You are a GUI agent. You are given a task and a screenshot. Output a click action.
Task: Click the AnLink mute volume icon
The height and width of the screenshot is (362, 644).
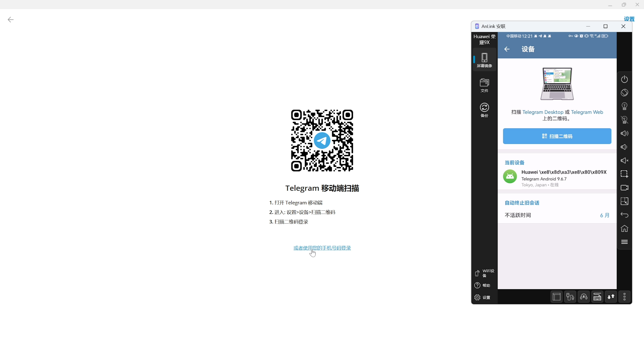click(624, 160)
